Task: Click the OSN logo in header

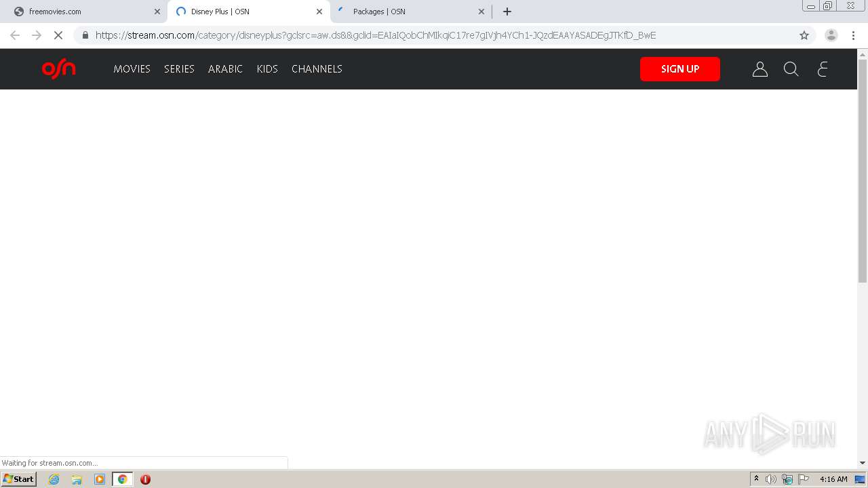Action: pos(58,68)
